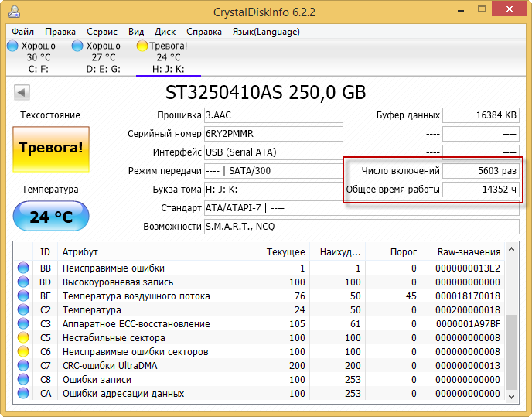Click blue icon beside CRC-ошибки UltraDMA
The image size is (532, 417).
click(23, 366)
